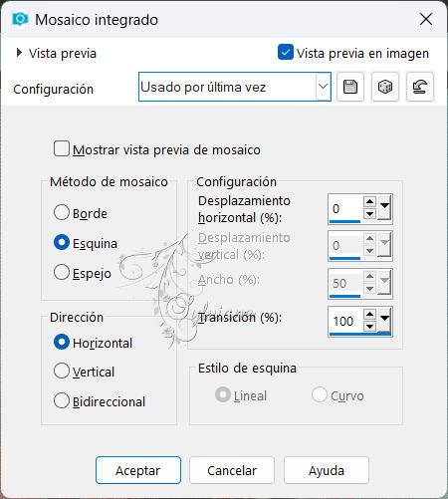Image resolution: width=448 pixels, height=499 pixels.
Task: Uncheck Vista previa en imagen
Action: (x=286, y=52)
